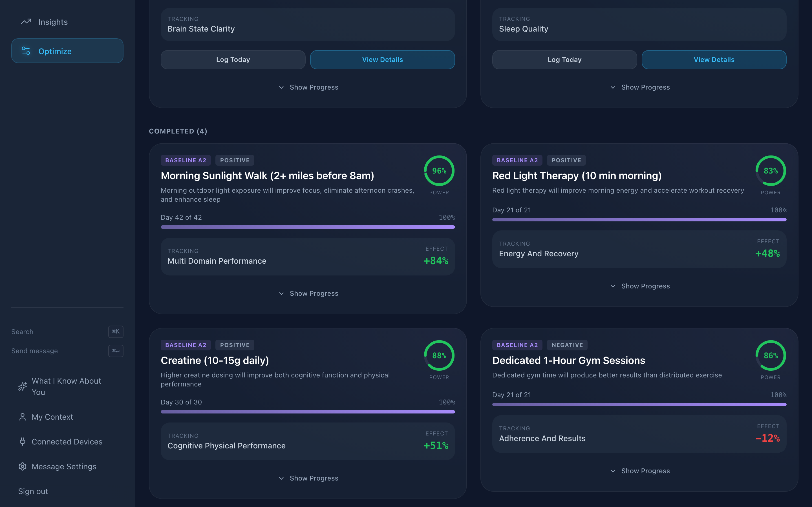Click the Insights trend arrow icon
Image resolution: width=812 pixels, height=507 pixels.
pos(26,22)
